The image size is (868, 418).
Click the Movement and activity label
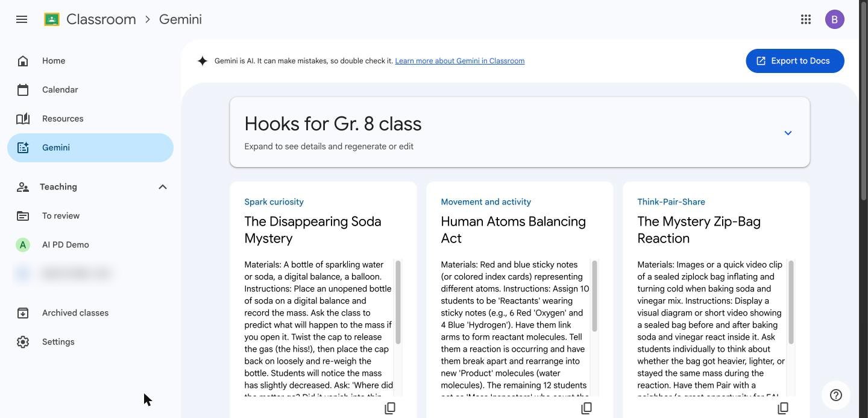[486, 202]
